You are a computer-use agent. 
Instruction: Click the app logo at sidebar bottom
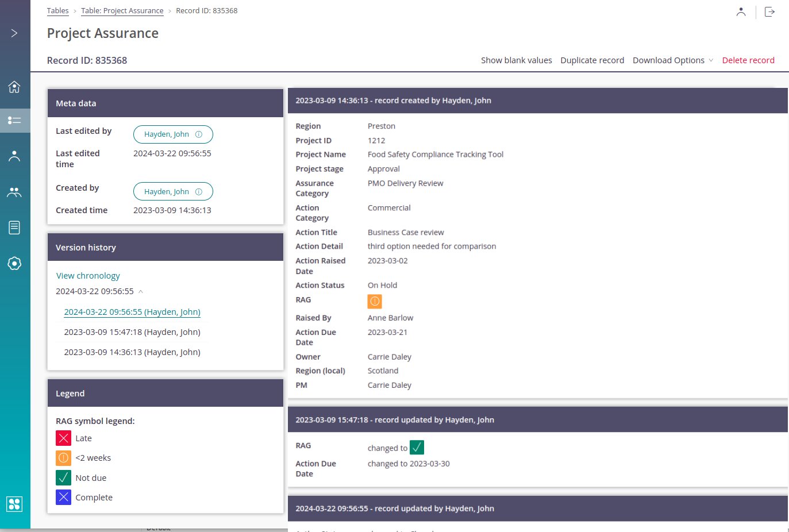pos(14,504)
